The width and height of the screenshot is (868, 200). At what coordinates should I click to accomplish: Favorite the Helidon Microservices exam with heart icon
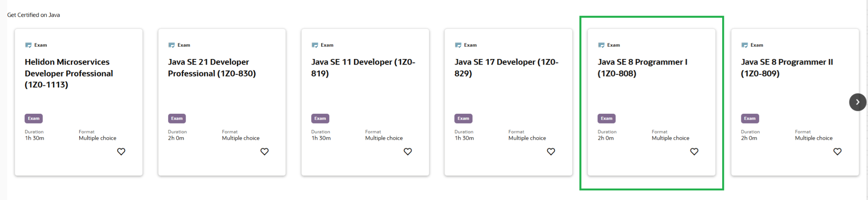pyautogui.click(x=121, y=152)
